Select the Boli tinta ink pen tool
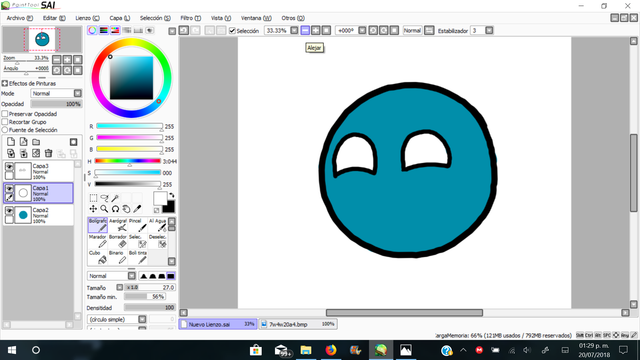 (138, 257)
